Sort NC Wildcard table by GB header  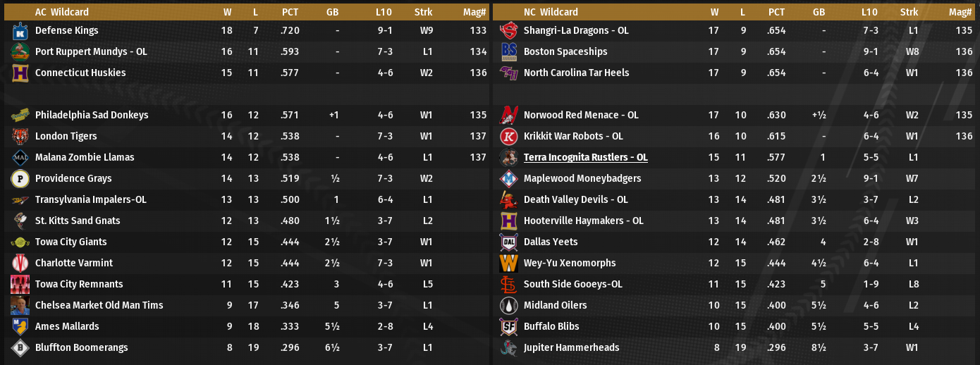[819, 12]
